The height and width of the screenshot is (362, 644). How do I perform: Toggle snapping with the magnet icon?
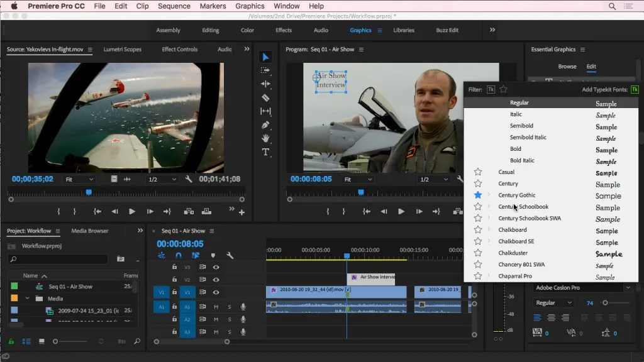(179, 256)
